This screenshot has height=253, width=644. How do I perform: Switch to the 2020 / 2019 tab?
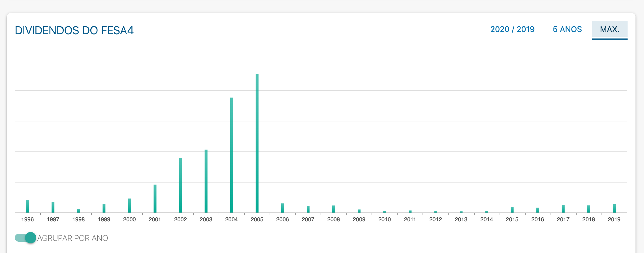coord(512,29)
